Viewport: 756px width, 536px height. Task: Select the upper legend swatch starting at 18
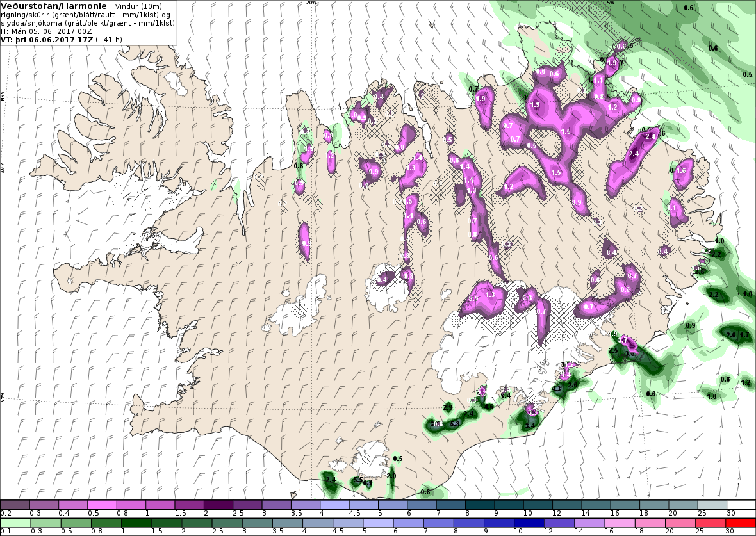tap(653, 505)
